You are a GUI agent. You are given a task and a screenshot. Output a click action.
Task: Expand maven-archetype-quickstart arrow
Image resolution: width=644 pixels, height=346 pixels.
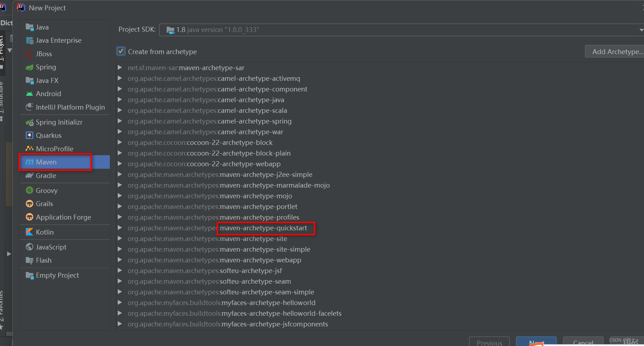(x=120, y=228)
